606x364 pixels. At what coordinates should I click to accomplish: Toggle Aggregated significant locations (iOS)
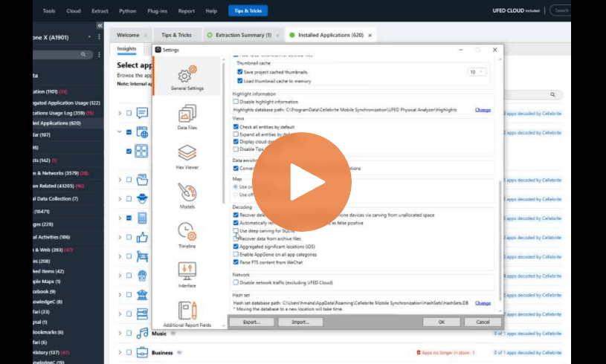coord(236,247)
